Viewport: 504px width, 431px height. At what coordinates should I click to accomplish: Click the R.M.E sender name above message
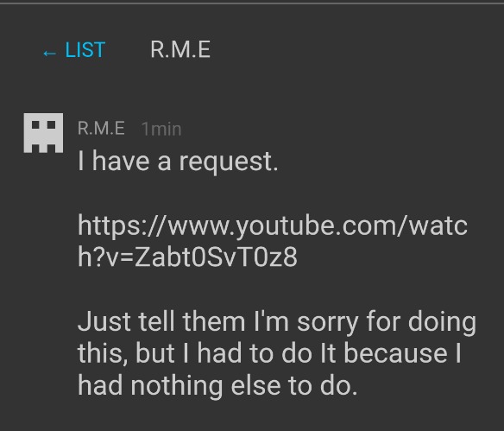[x=101, y=129]
